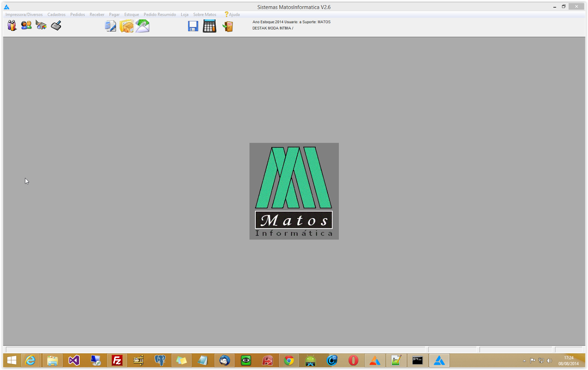Click the exit door toolbar icon
The image size is (588, 370).
228,26
